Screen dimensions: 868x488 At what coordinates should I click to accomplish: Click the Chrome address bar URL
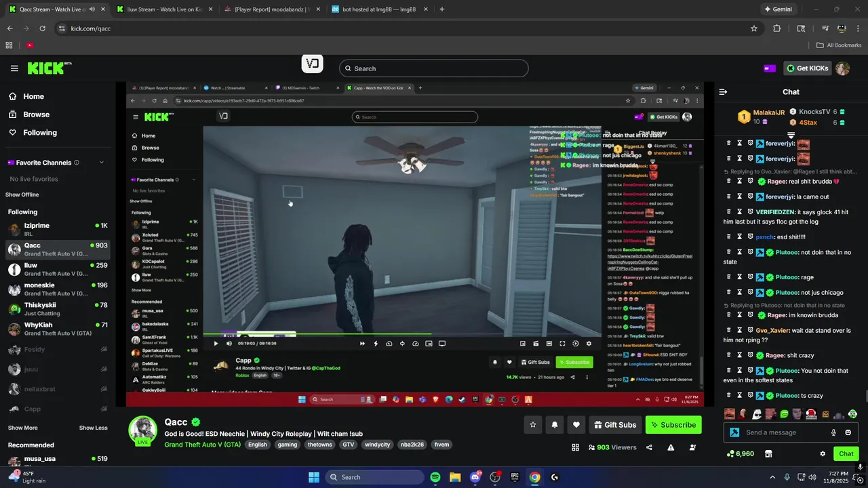point(91,28)
